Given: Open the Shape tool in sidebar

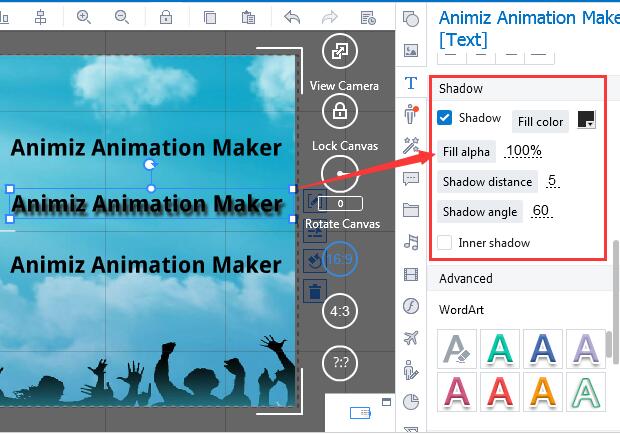Looking at the screenshot, I should 411,19.
